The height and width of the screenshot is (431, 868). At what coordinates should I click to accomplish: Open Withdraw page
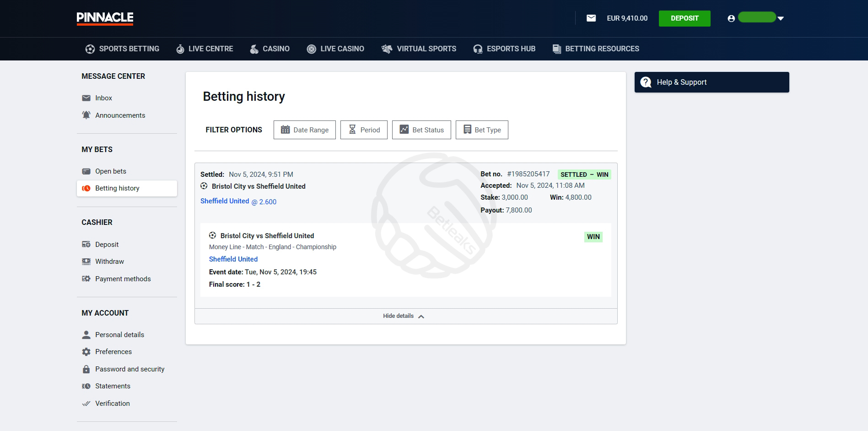point(109,262)
